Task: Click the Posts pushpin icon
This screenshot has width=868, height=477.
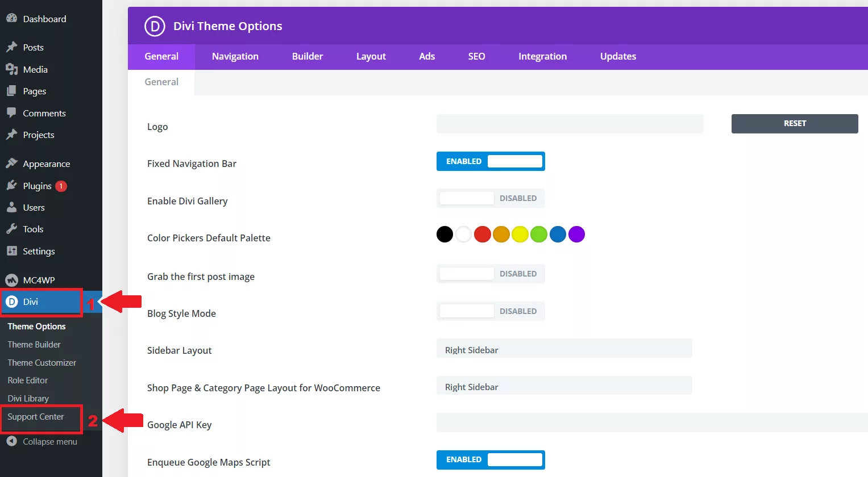Action: click(11, 47)
